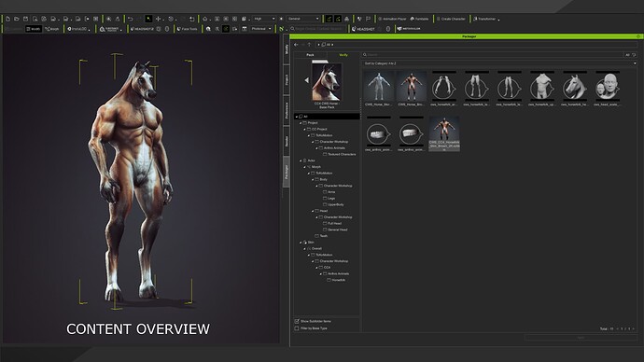Select the Textured Characters folder

[339, 154]
